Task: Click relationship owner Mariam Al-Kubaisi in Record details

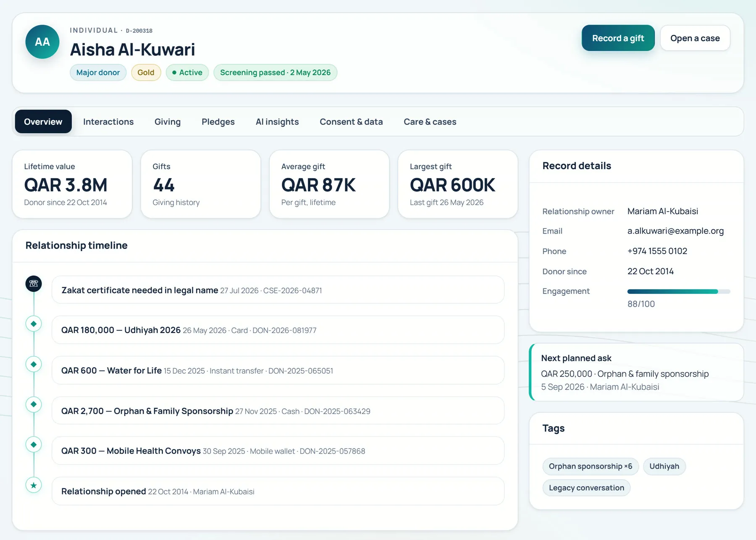Action: pyautogui.click(x=663, y=211)
